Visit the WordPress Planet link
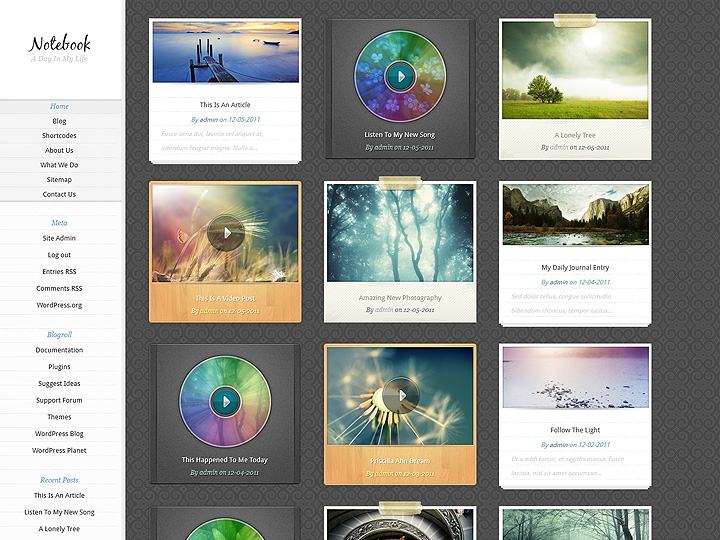The width and height of the screenshot is (720, 540). click(x=59, y=450)
